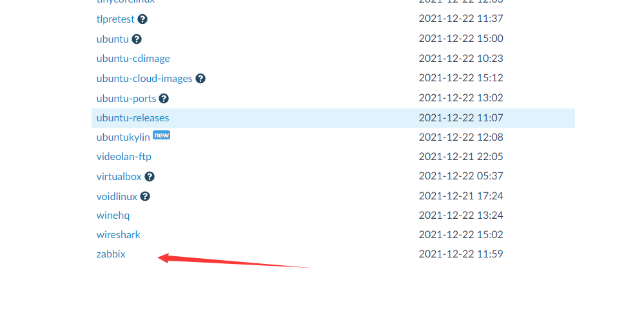Open the ubuntu mirror directory
Viewport: 644px width, 333px height.
tap(113, 39)
